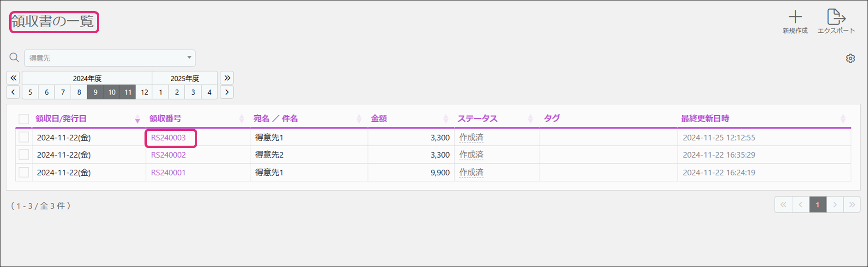Open receipt RS240001 link

(169, 173)
